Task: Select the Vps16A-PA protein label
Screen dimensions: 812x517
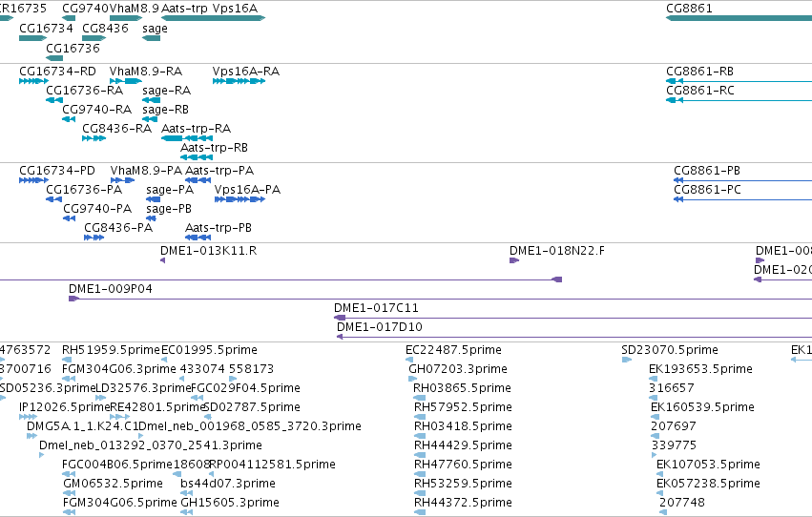Action: point(247,190)
